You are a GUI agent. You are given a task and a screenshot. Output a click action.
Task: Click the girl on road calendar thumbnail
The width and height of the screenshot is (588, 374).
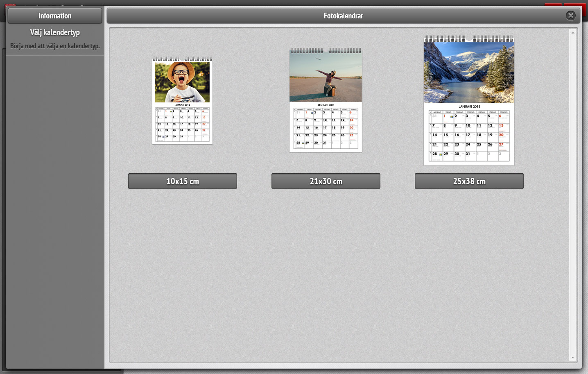pos(326,100)
